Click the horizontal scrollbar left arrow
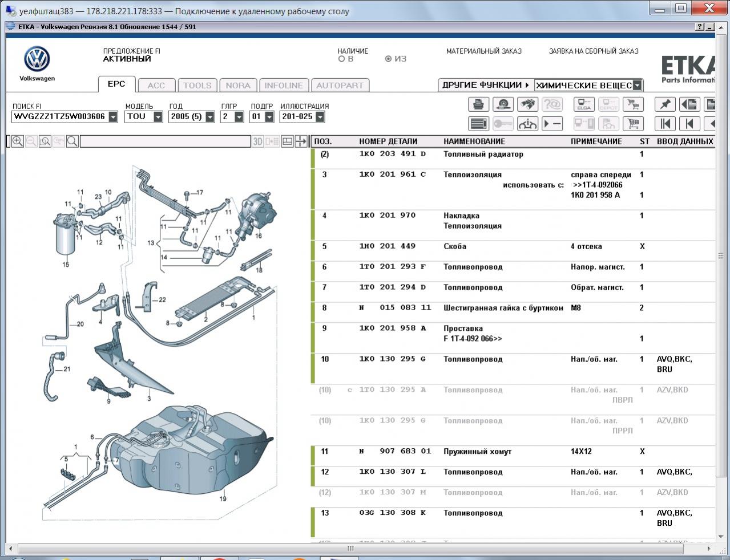 11,549
